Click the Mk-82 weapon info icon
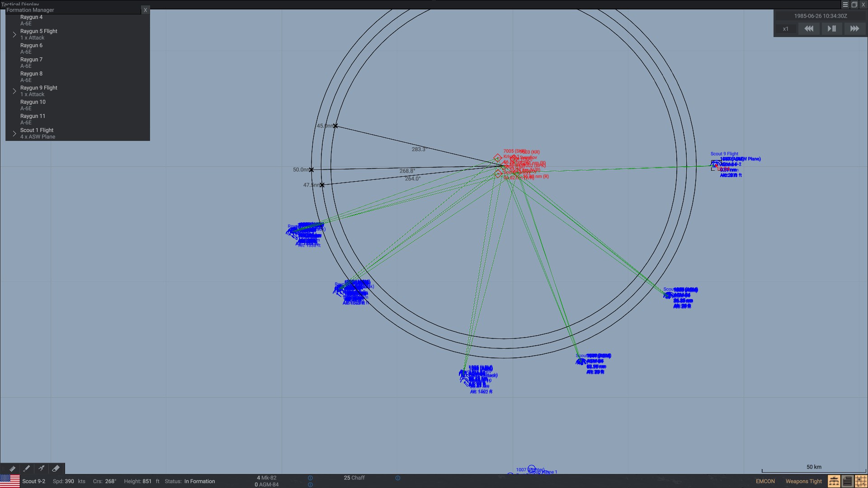 (310, 478)
